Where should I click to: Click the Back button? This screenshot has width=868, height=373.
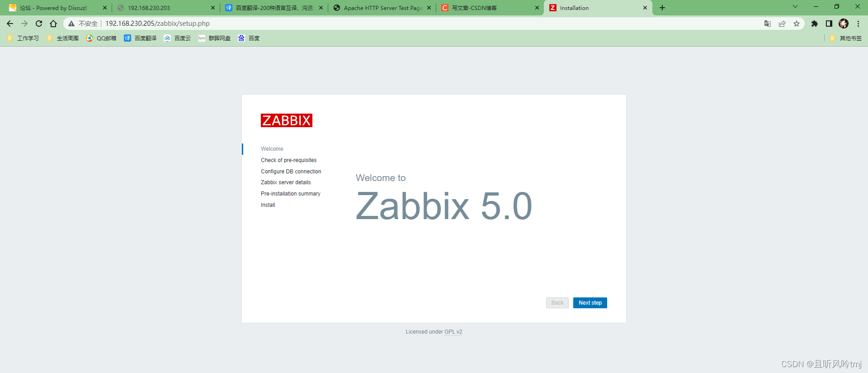tap(557, 303)
